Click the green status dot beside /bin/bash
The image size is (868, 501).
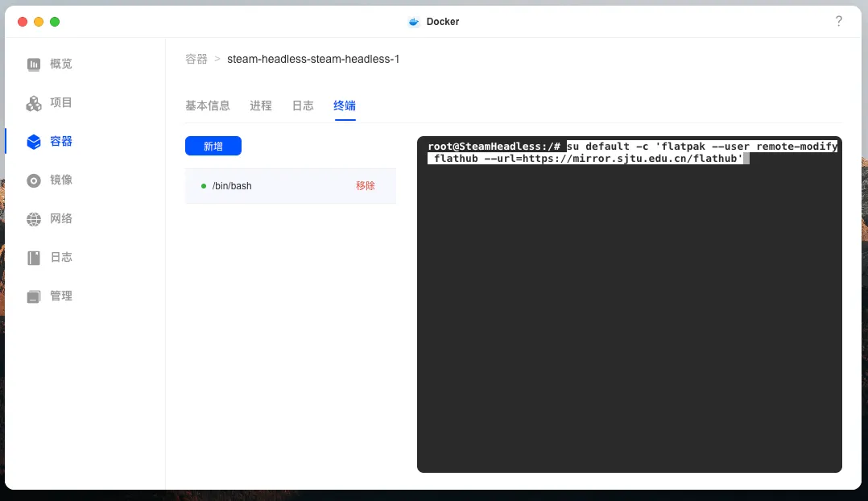204,185
